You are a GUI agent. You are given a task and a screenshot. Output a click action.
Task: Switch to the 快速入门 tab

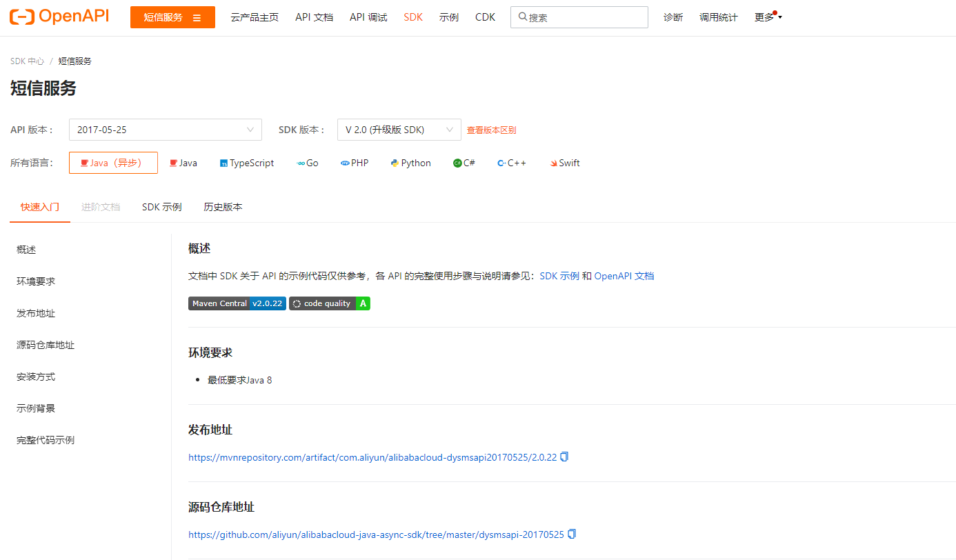click(x=40, y=207)
